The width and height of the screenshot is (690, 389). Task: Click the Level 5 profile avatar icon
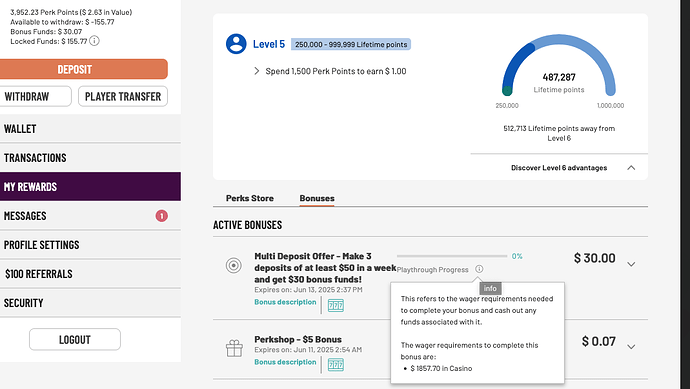[236, 44]
